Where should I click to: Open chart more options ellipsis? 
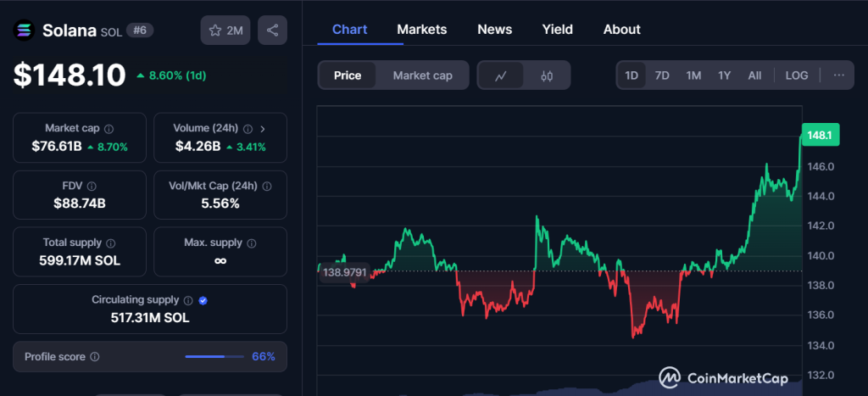pyautogui.click(x=839, y=75)
